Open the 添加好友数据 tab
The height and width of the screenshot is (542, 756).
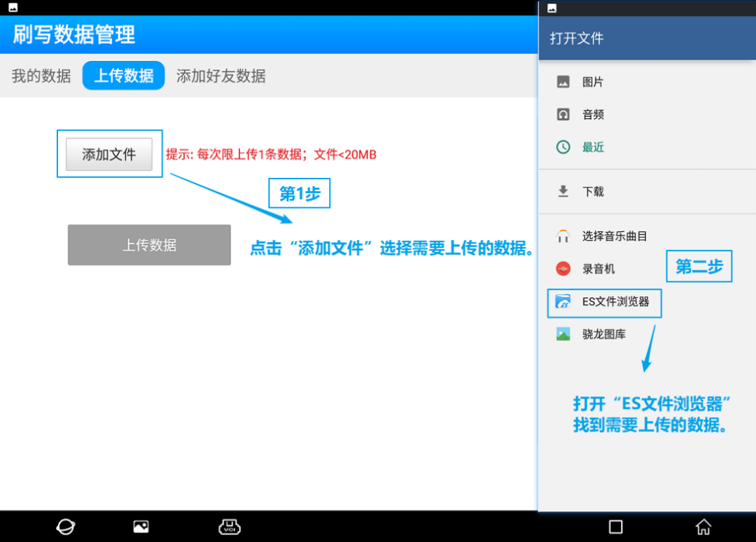coord(220,76)
